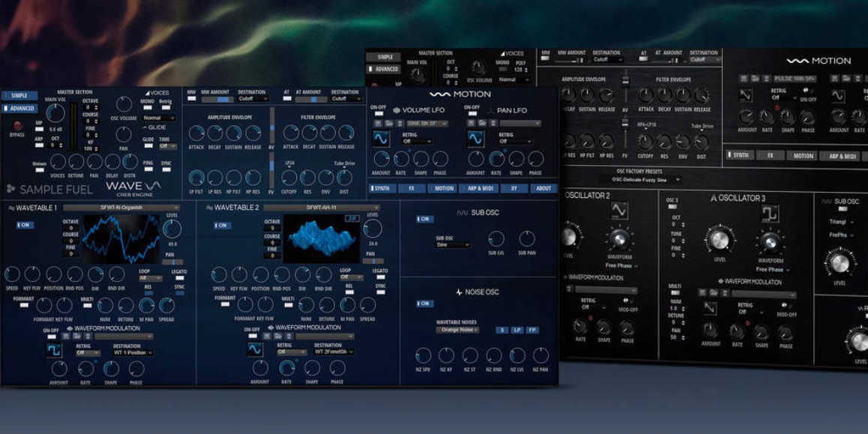
Task: Open voice mode Normal dropdown
Action: tap(160, 118)
